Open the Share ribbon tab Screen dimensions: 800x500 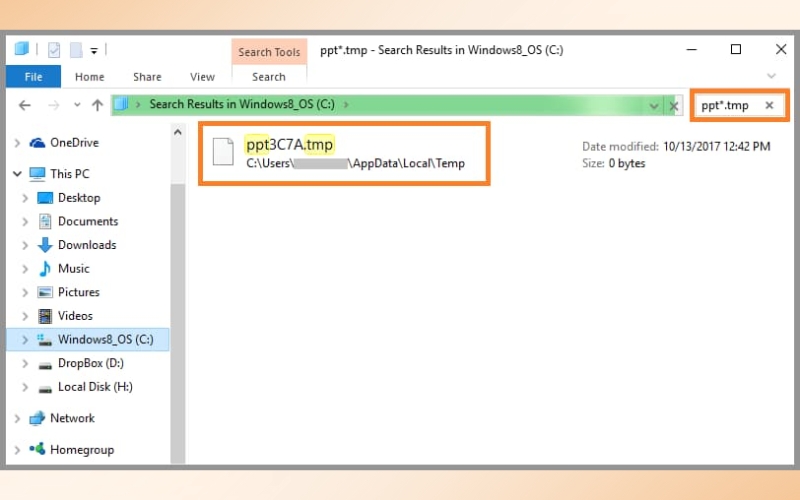pos(147,77)
